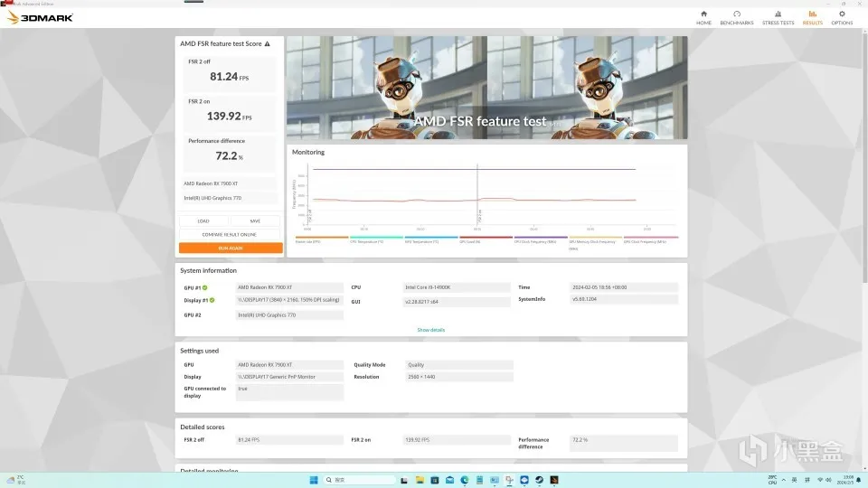Toggle GPU Load (%) legend series

pyautogui.click(x=486, y=240)
